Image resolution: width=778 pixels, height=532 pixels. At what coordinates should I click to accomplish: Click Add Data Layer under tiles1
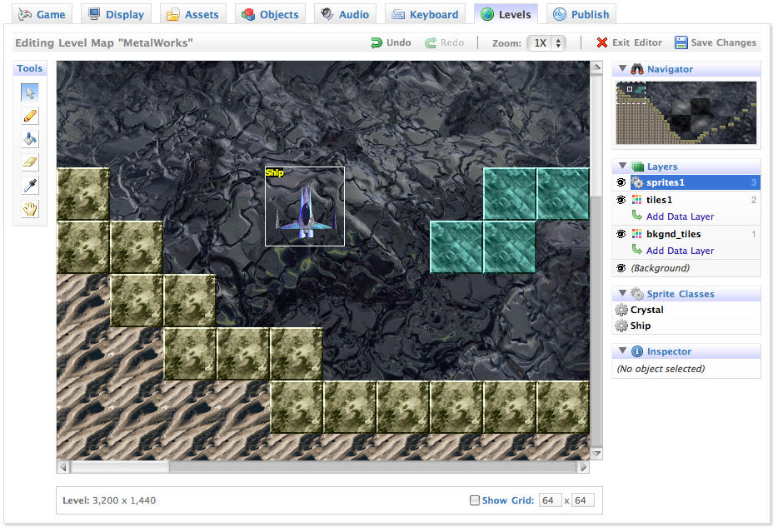(x=680, y=216)
